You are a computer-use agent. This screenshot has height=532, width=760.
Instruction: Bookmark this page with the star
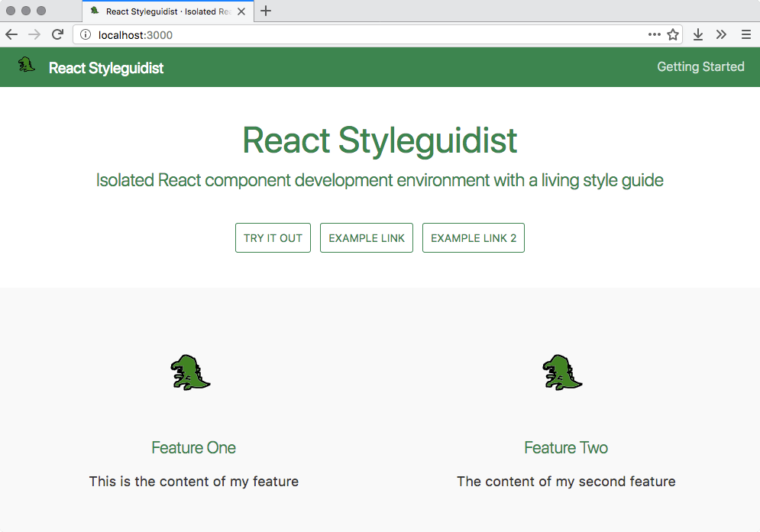[673, 34]
